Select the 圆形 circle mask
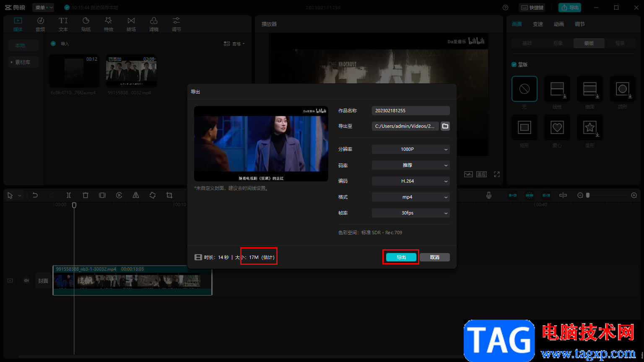 pyautogui.click(x=623, y=89)
